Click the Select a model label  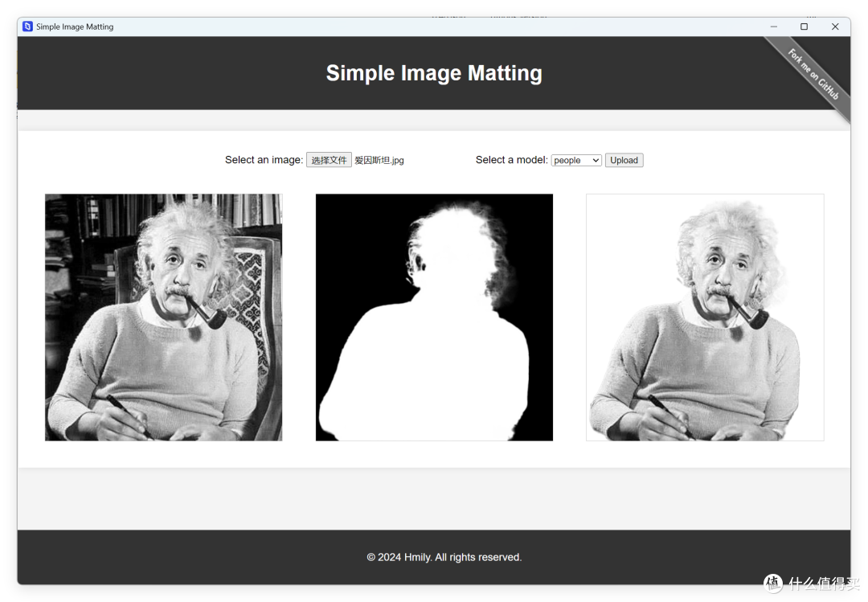511,160
